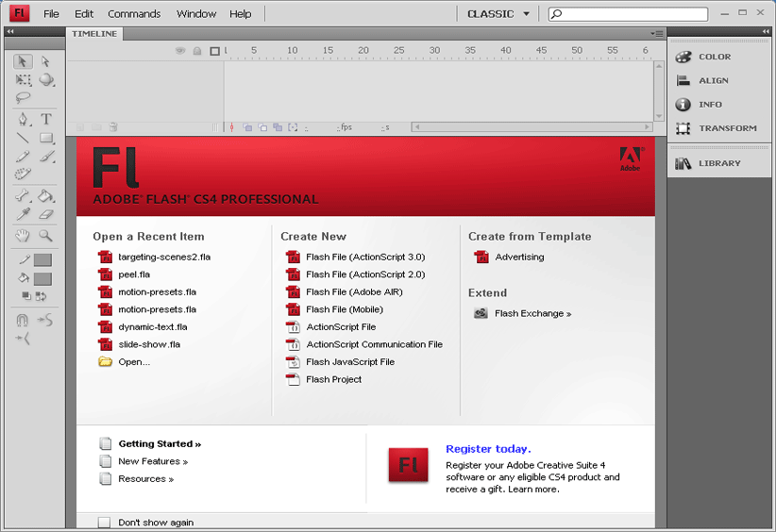776x532 pixels.
Task: Click the Straighten option icon
Action: pyautogui.click(x=23, y=339)
